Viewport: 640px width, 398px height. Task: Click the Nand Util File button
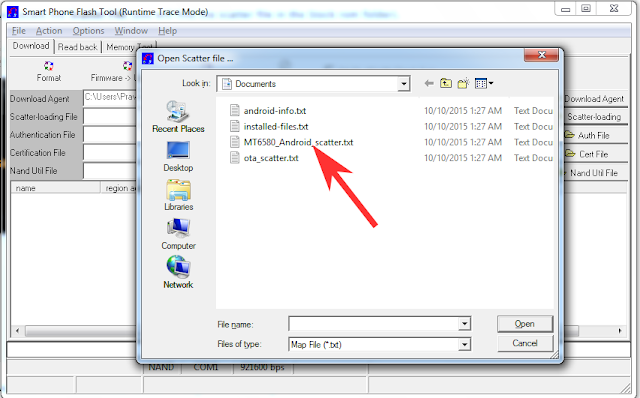pyautogui.click(x=594, y=173)
